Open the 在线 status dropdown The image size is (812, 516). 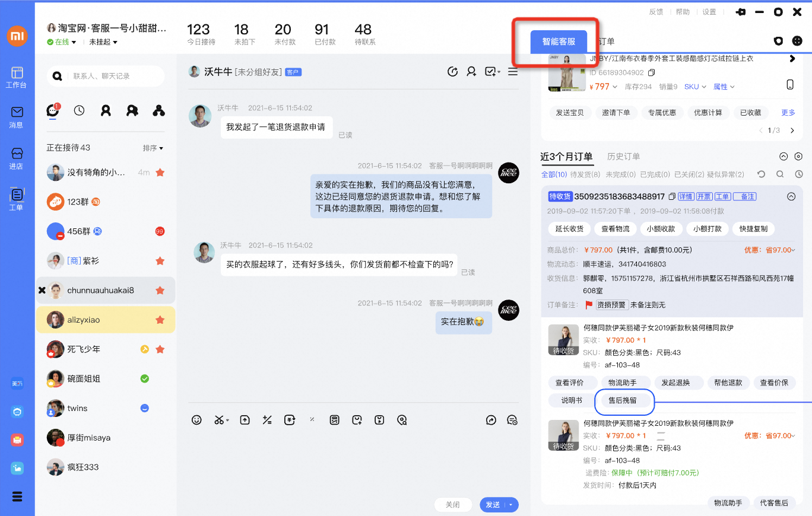coord(61,41)
